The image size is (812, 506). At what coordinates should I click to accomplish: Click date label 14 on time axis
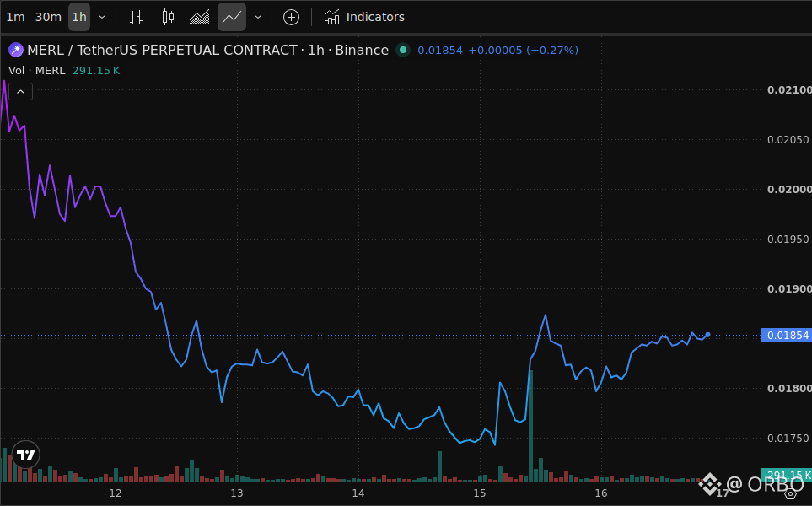358,493
